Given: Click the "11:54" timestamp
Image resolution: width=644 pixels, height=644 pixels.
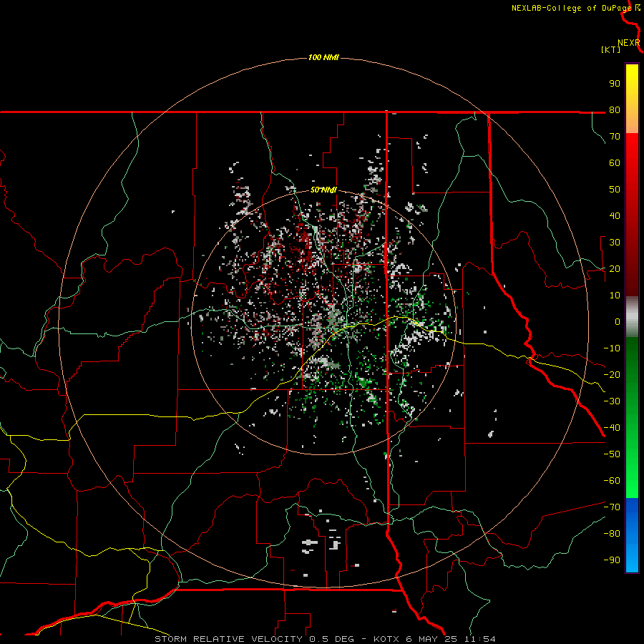Looking at the screenshot, I should 480,639.
